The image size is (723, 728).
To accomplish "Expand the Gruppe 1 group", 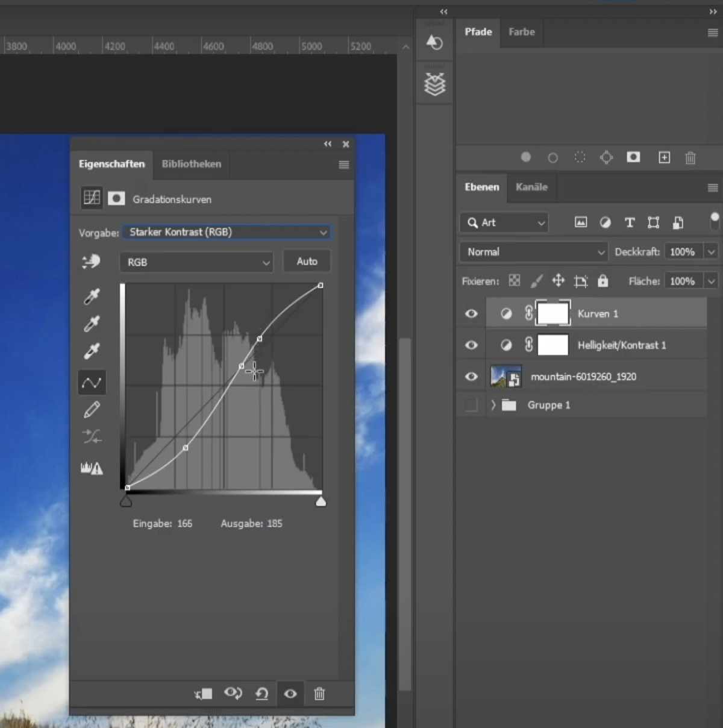I will 493,404.
